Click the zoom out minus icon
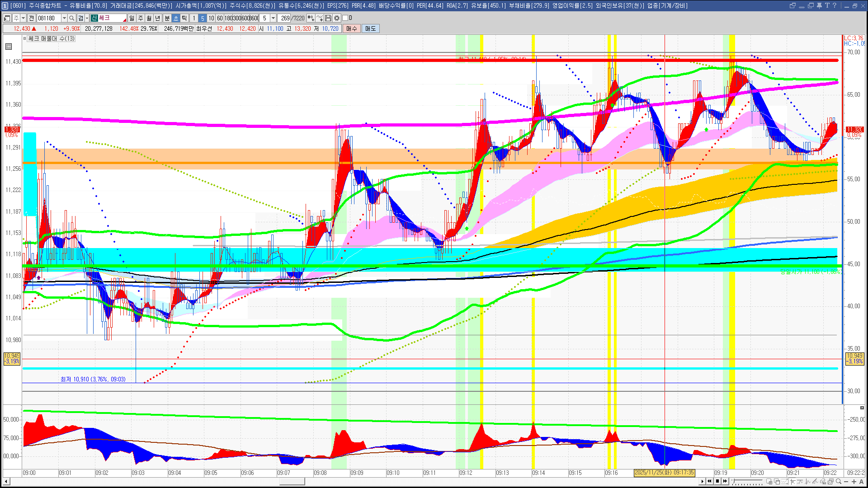868x488 pixels. [x=846, y=482]
